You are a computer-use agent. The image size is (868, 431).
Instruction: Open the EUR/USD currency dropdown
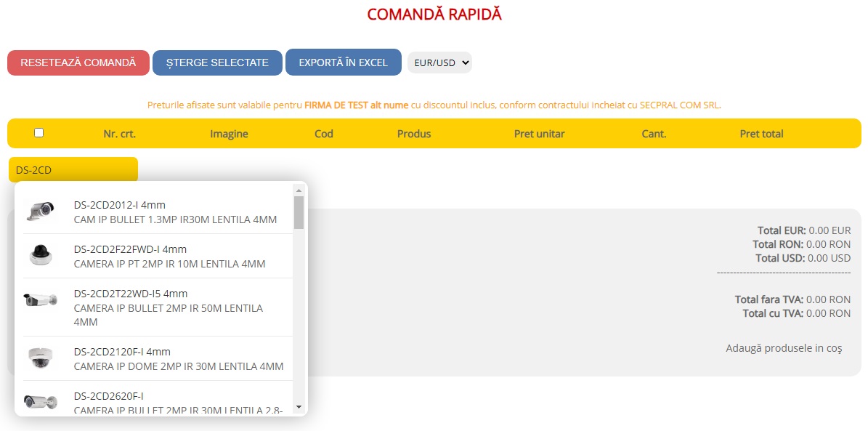pos(439,63)
